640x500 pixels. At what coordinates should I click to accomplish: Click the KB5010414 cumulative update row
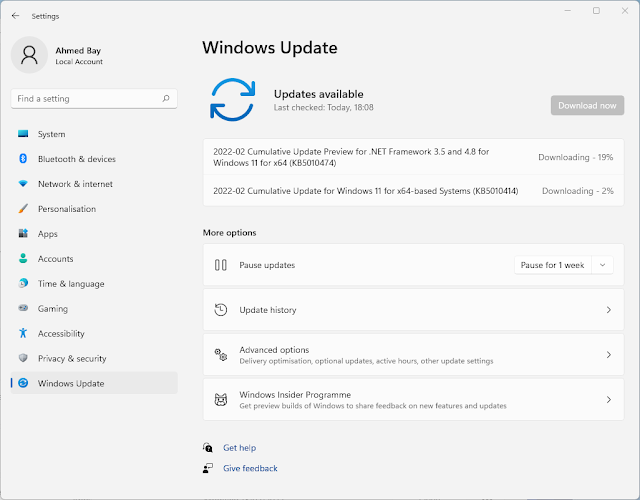coord(413,191)
